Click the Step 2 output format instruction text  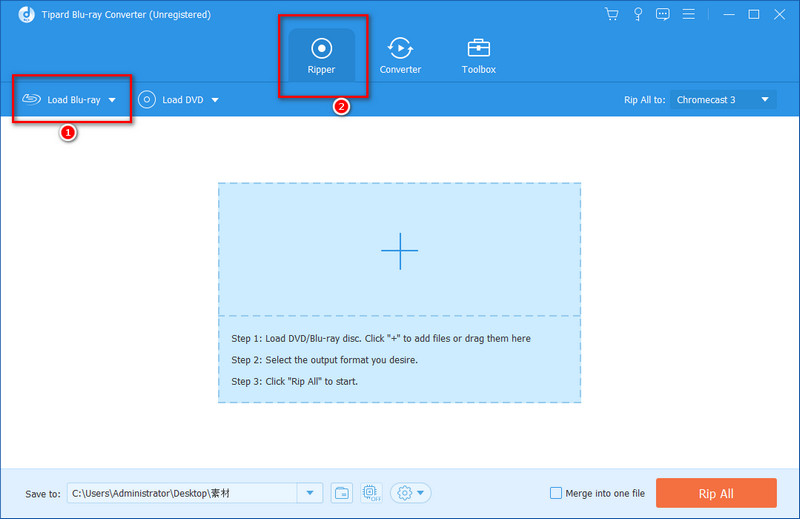point(324,360)
